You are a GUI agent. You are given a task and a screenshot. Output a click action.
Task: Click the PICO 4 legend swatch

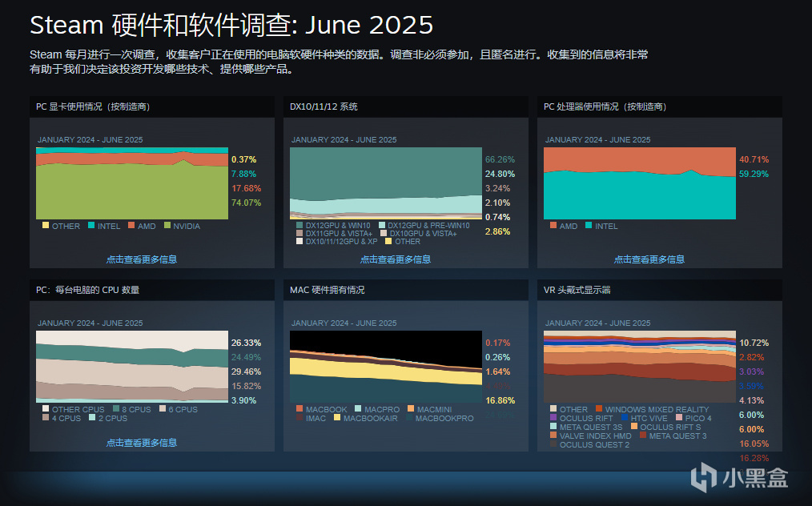(x=679, y=417)
